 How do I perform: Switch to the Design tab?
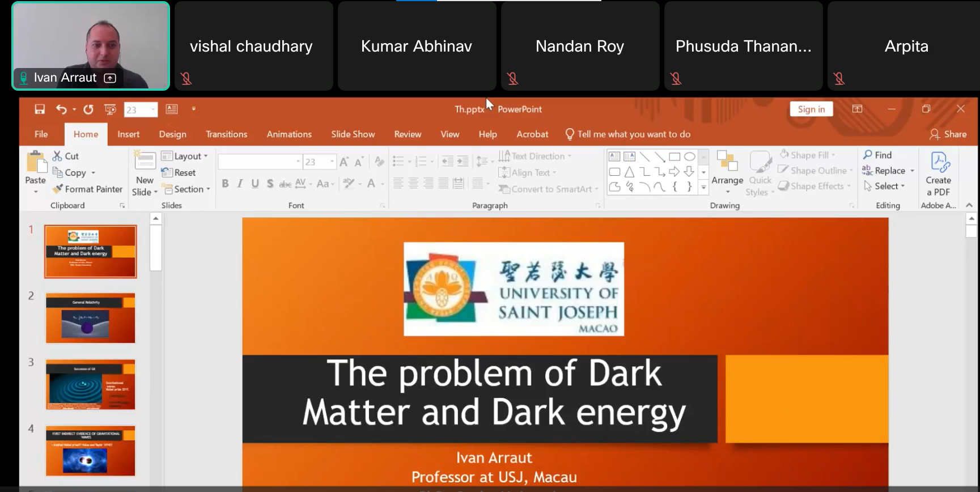coord(172,134)
